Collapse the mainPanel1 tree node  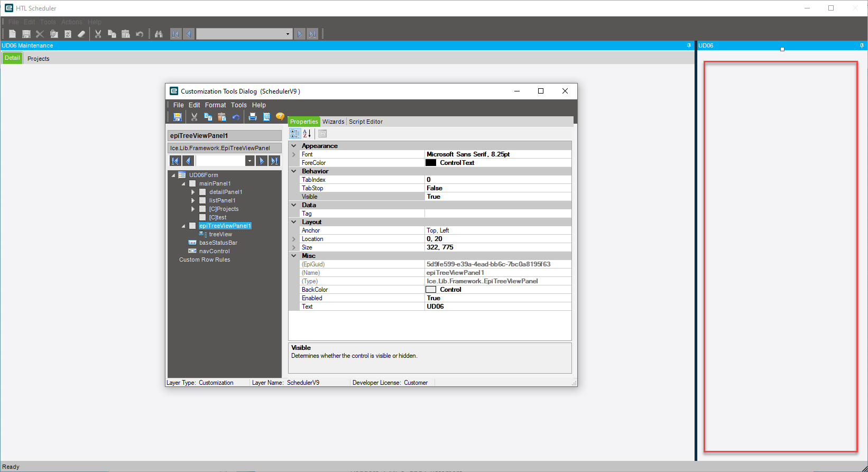183,184
